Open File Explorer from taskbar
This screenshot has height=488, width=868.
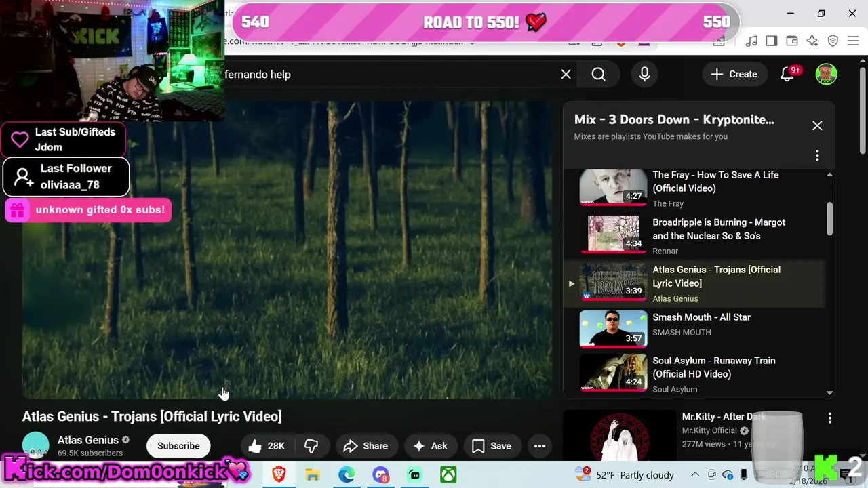pos(313,474)
